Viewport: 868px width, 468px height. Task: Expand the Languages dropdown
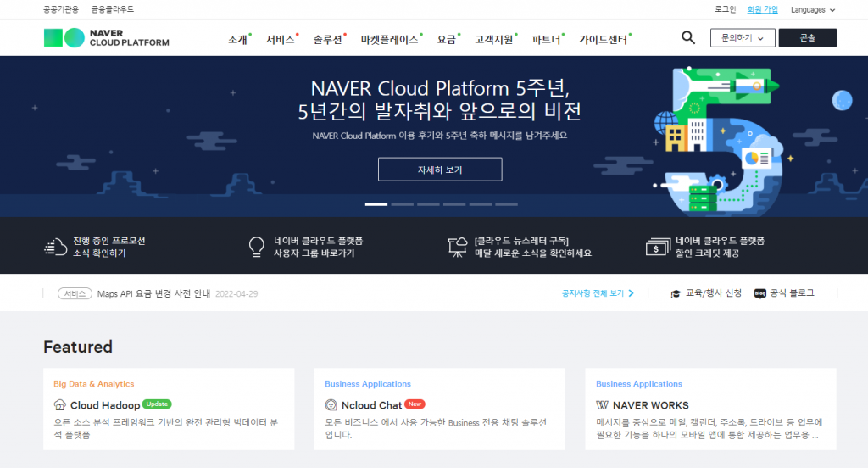(813, 9)
